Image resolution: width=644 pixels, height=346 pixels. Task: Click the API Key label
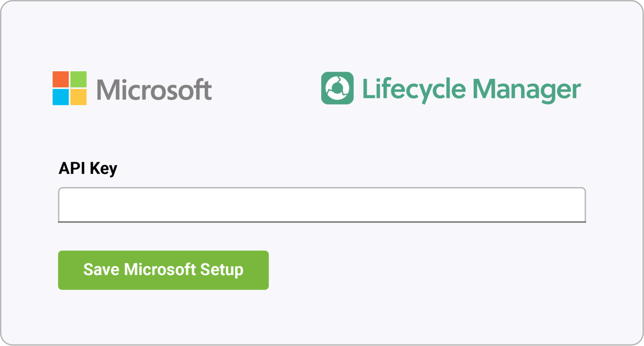coord(88,168)
